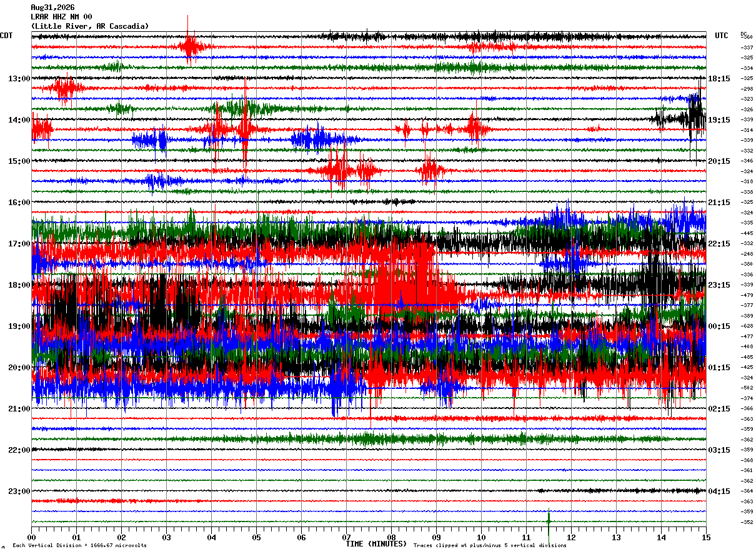Click the 07 minute tick label

[x=346, y=537]
